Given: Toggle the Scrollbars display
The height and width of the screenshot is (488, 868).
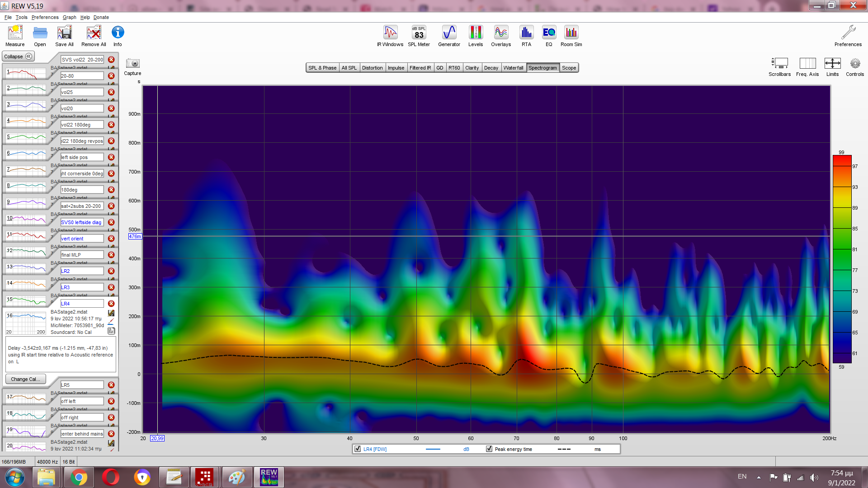Looking at the screenshot, I should 779,64.
